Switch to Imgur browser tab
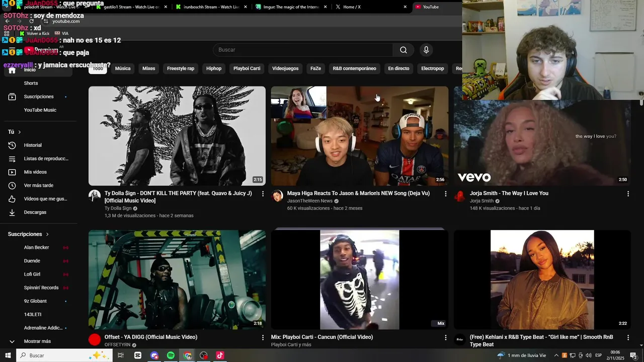 pos(291,7)
